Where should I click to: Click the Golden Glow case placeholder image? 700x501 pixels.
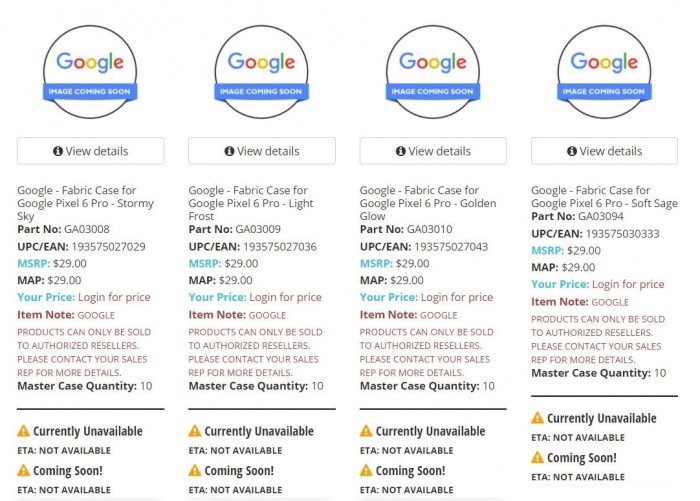click(433, 72)
